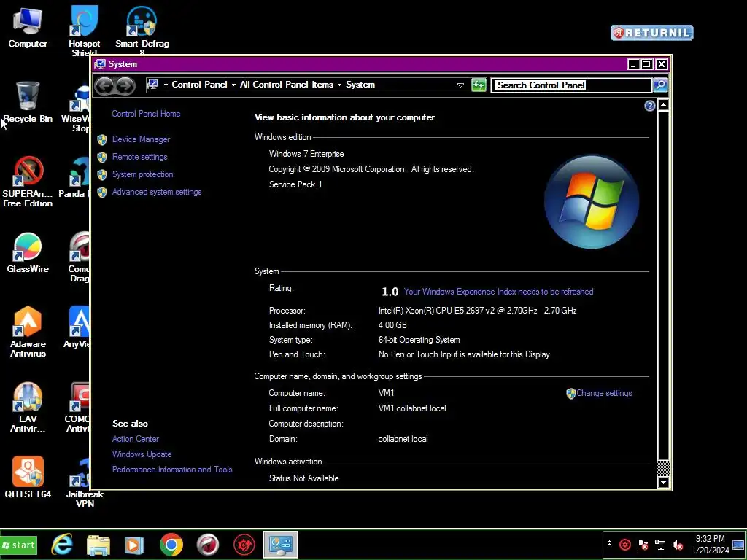Viewport: 747px width, 560px height.
Task: Open EAV Antivirus desktop shortcut
Action: pyautogui.click(x=28, y=407)
